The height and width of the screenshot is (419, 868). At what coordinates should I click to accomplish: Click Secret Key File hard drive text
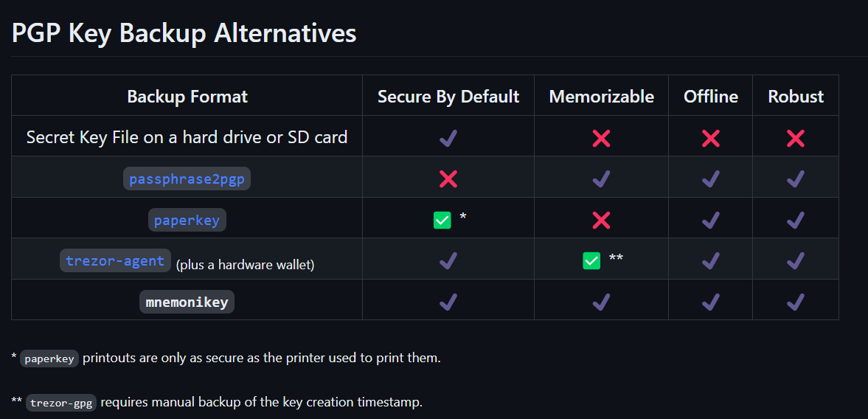click(187, 137)
